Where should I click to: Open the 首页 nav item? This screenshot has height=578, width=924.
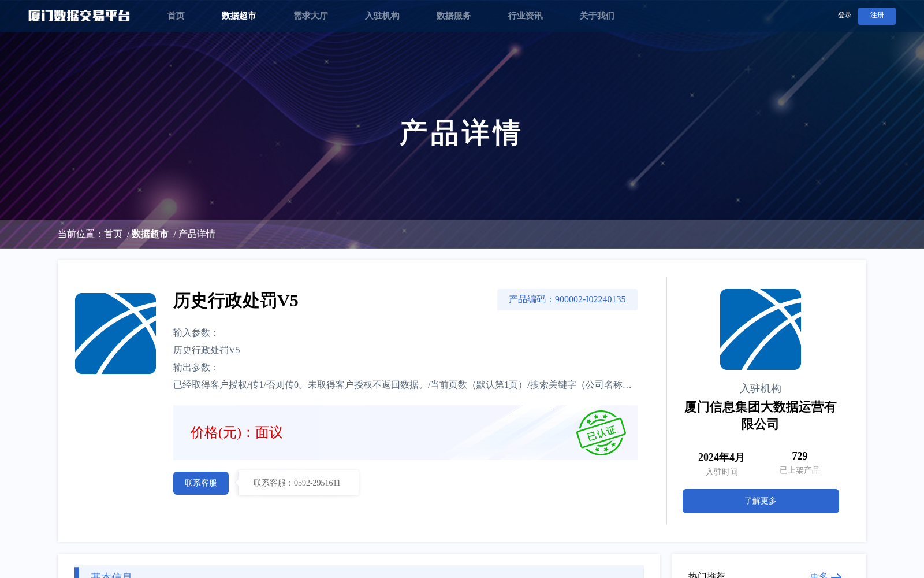[176, 16]
